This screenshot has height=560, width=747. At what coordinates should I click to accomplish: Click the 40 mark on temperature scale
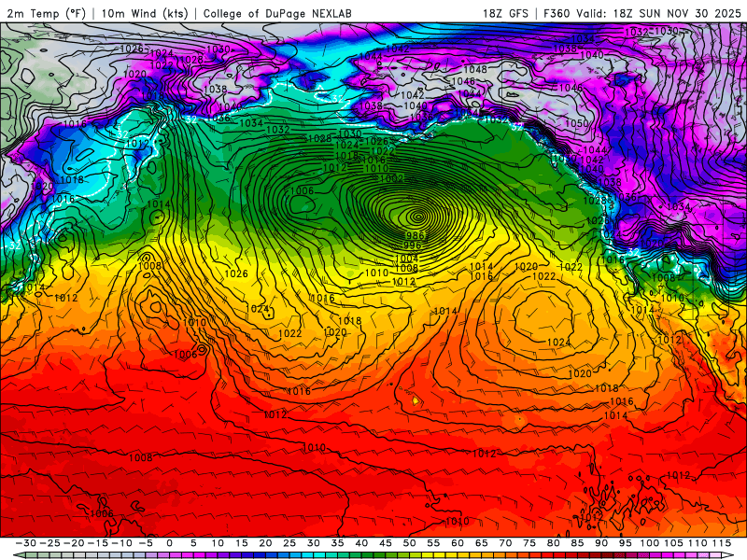[x=361, y=543]
